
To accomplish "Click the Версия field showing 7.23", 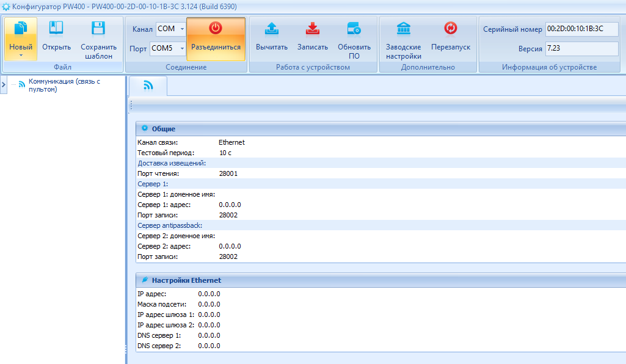I will pyautogui.click(x=581, y=48).
